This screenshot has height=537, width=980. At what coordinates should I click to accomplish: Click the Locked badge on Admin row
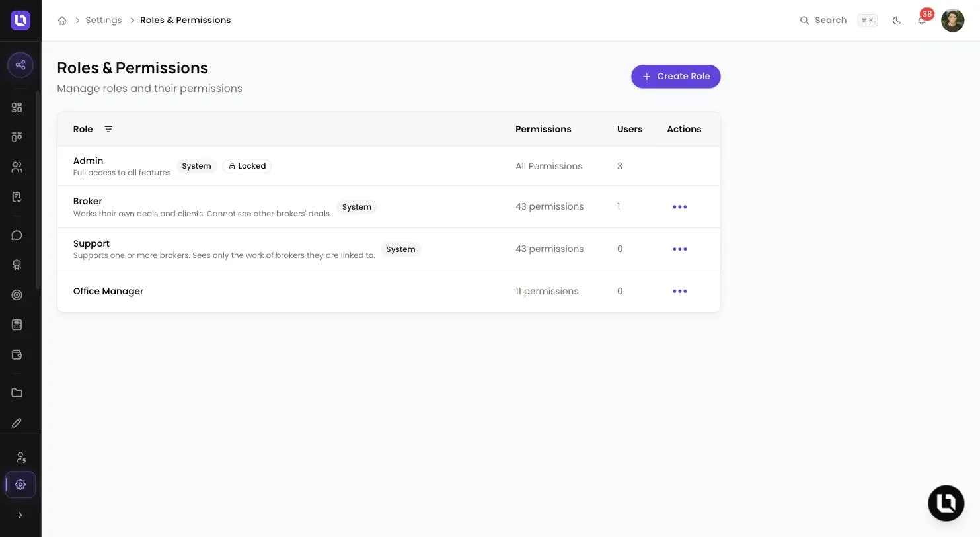coord(247,166)
